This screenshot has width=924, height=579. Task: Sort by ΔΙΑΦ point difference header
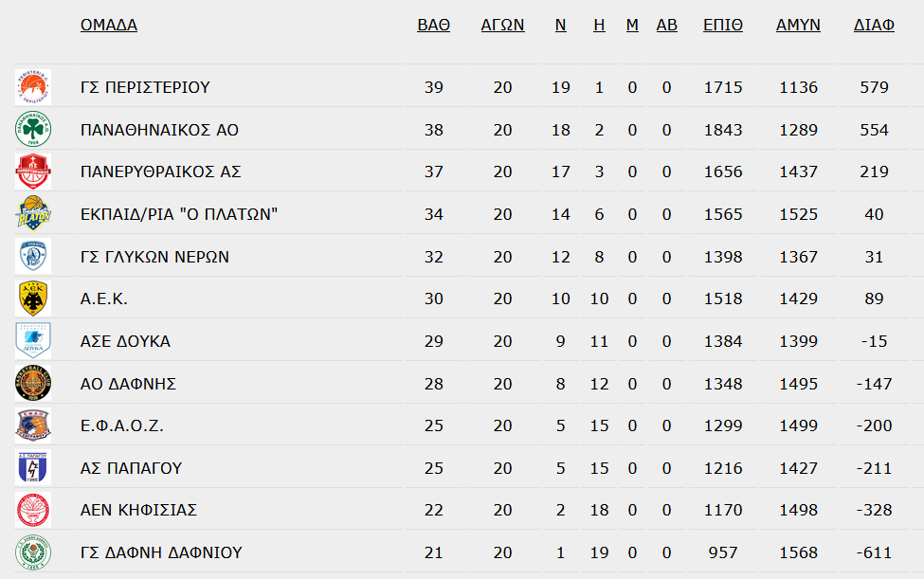(874, 25)
